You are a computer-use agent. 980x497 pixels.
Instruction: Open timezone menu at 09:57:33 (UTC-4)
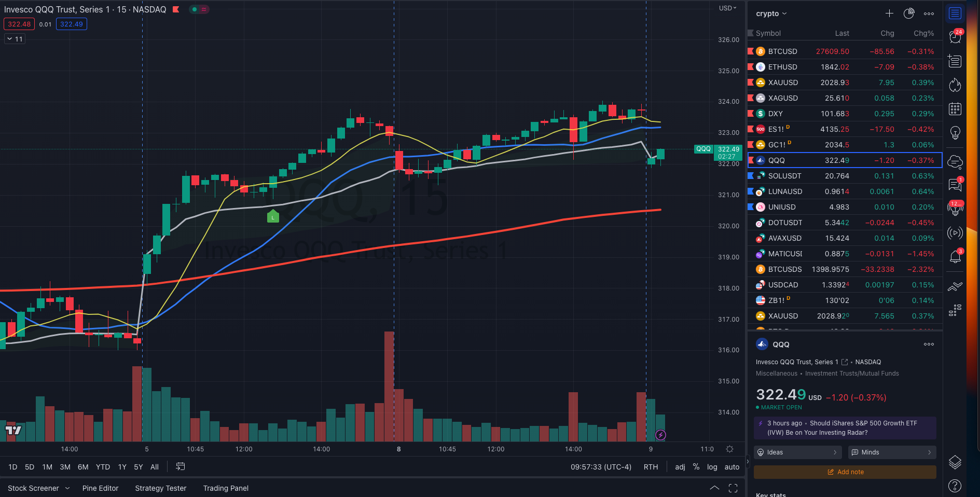point(601,467)
